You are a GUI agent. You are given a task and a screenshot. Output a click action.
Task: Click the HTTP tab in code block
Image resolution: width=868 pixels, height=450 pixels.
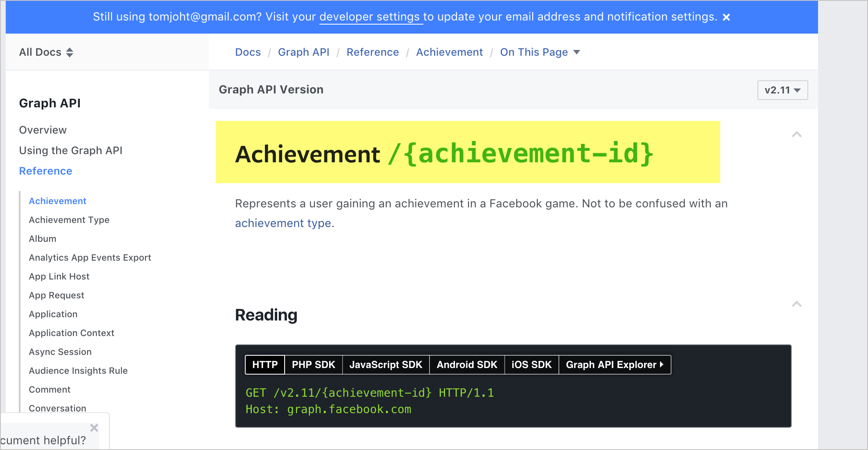pos(265,364)
